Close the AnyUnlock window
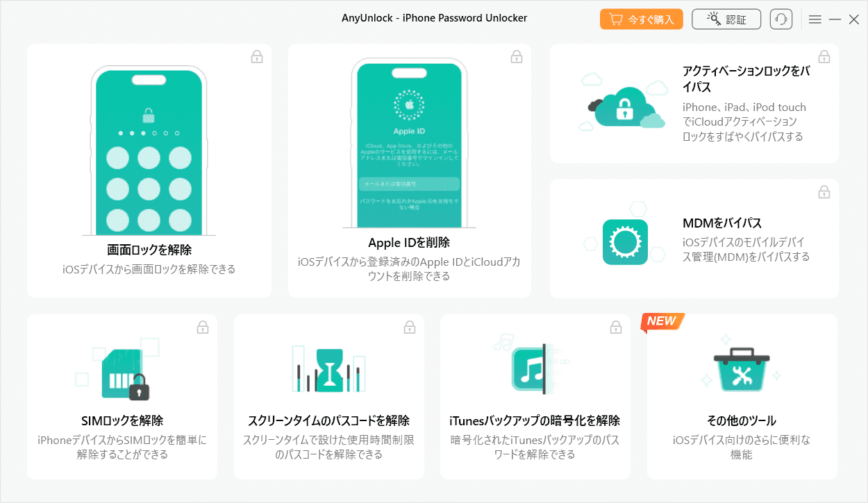 (854, 20)
